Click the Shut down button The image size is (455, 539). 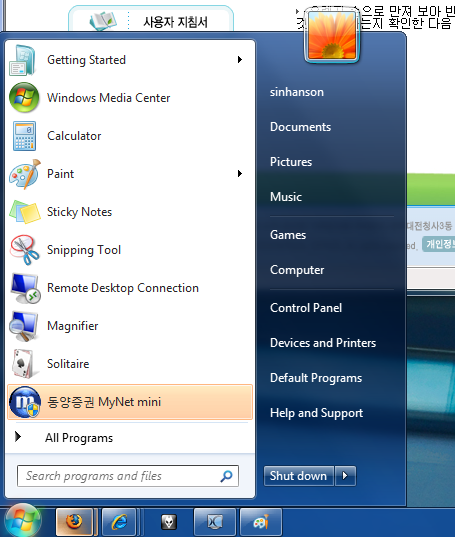[299, 476]
